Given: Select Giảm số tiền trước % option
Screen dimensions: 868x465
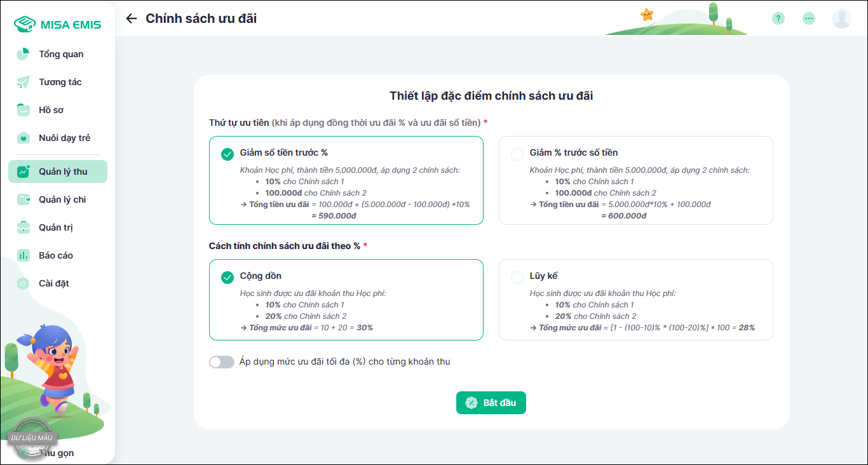Looking at the screenshot, I should pyautogui.click(x=346, y=180).
